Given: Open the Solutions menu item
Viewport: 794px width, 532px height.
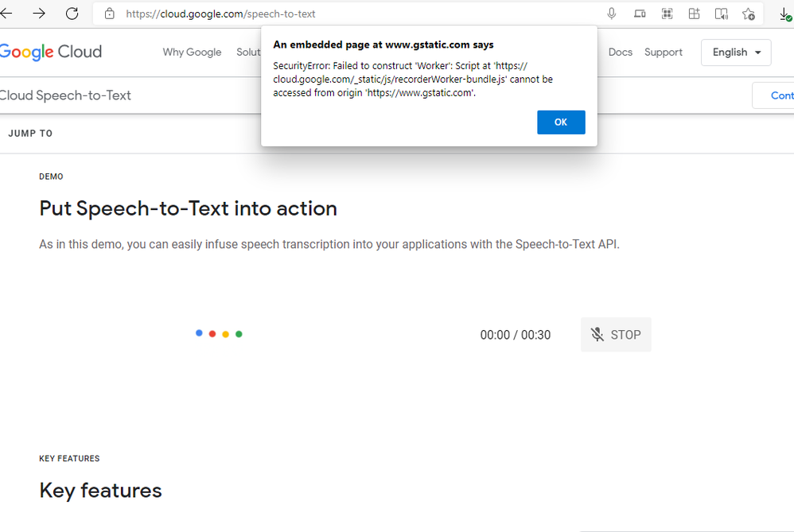Looking at the screenshot, I should [x=249, y=52].
